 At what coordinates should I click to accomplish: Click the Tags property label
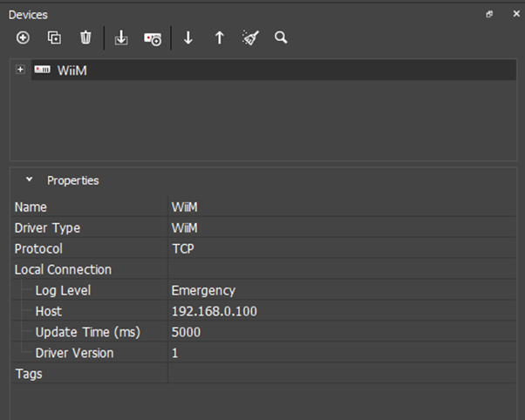click(x=29, y=374)
